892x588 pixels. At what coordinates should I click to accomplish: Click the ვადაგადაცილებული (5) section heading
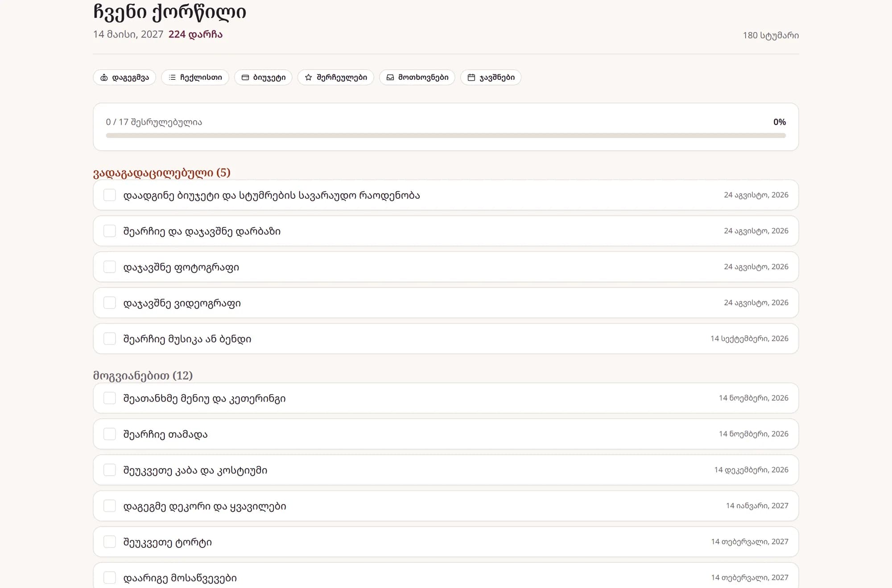[162, 173]
